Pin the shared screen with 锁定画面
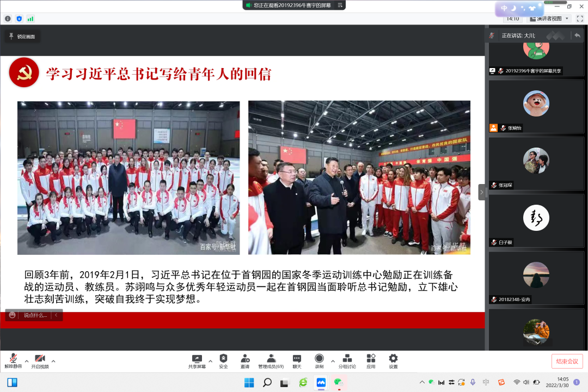588x392 pixels. coord(22,36)
